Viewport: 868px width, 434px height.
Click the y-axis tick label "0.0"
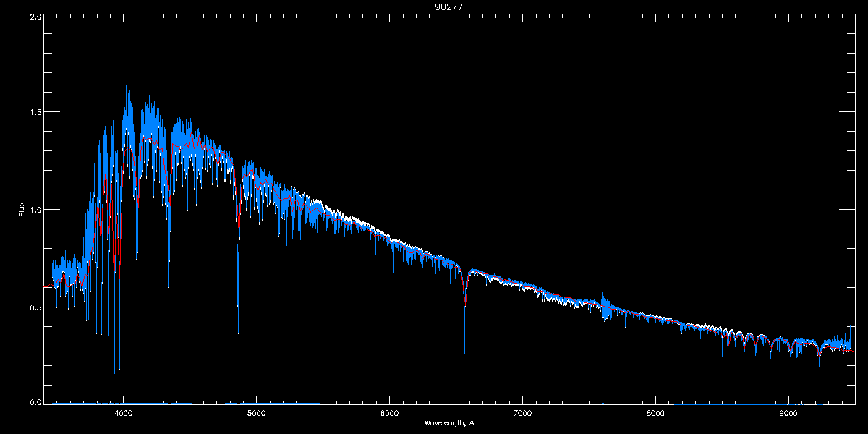coord(35,403)
